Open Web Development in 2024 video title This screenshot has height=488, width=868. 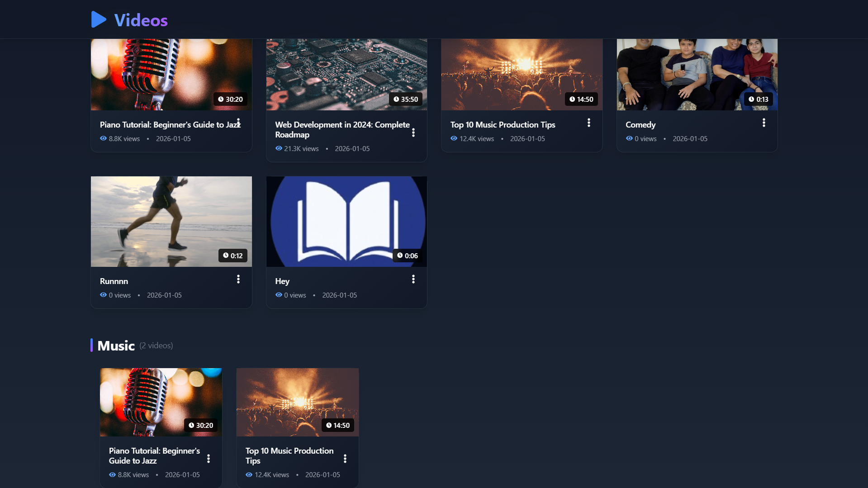[x=342, y=129]
